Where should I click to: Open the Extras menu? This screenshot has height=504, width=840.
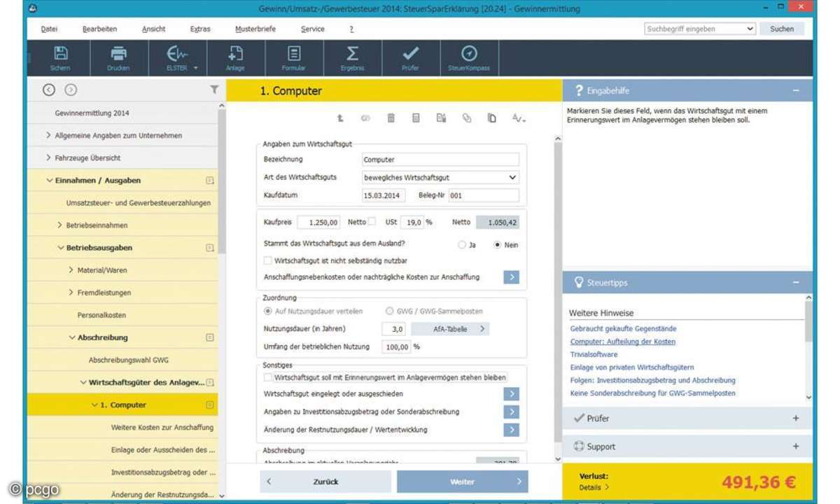(x=200, y=29)
